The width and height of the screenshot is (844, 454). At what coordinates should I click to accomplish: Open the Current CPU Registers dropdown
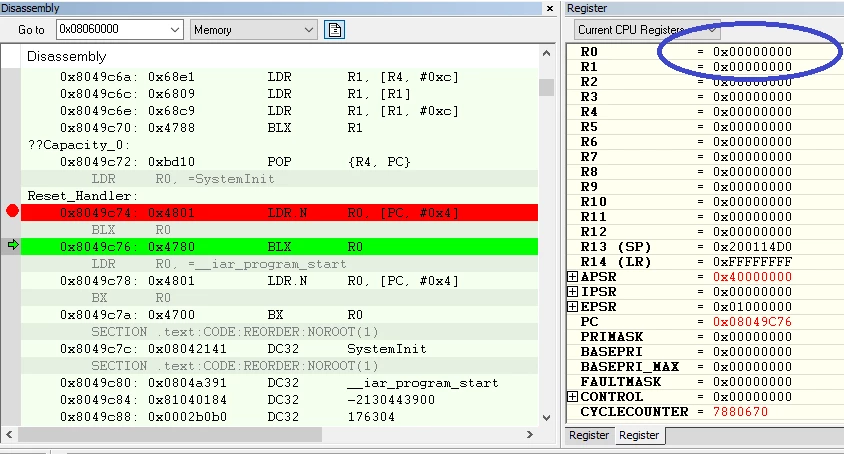click(x=712, y=30)
